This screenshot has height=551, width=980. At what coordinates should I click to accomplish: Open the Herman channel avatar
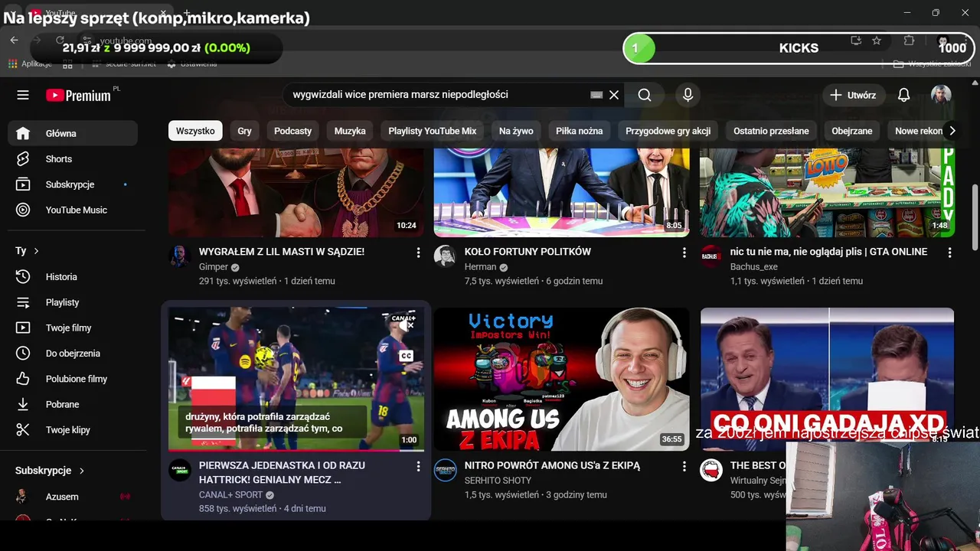(445, 256)
